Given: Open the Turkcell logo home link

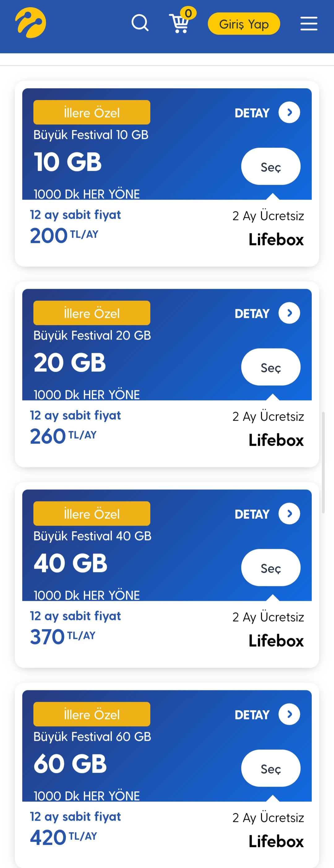Looking at the screenshot, I should [31, 23].
